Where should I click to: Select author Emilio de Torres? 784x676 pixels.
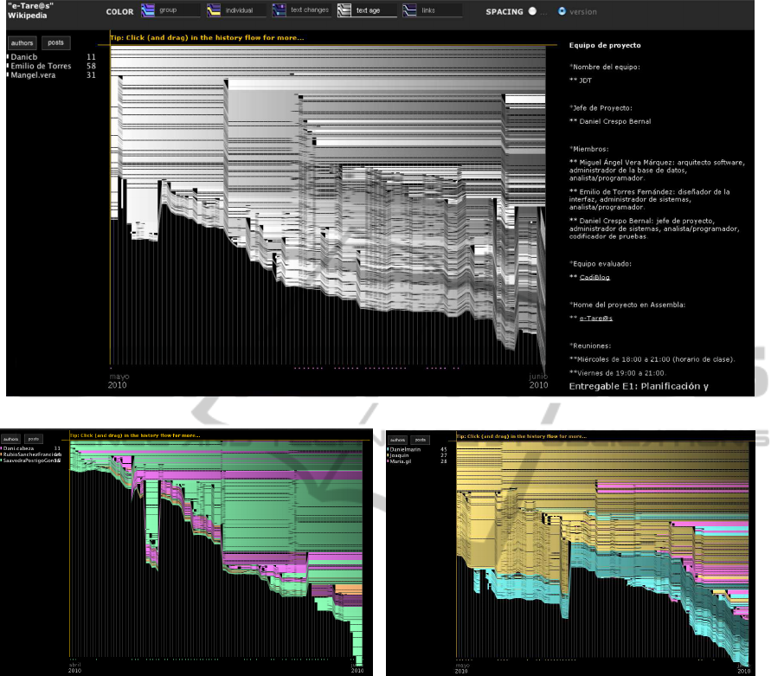40,67
